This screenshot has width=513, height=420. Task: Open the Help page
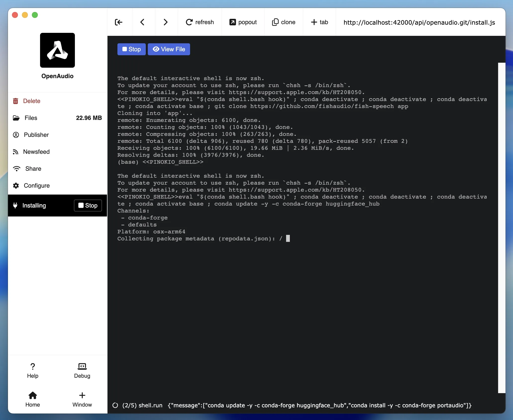pyautogui.click(x=32, y=370)
